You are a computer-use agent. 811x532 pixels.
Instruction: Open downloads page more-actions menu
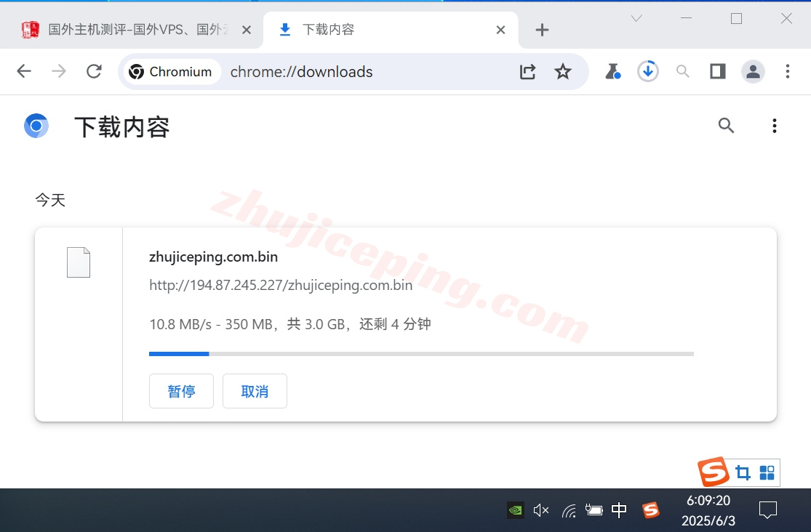tap(775, 126)
